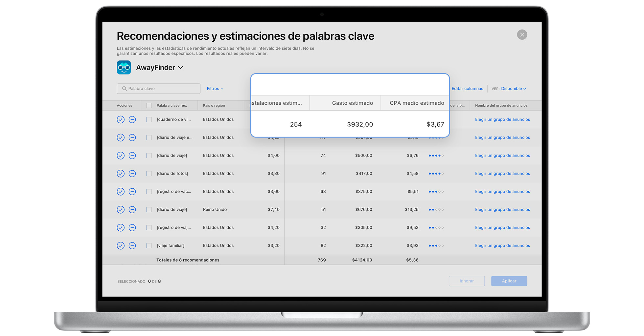Choose ad group for $4,00 [diario de viaje] row

coord(502,156)
